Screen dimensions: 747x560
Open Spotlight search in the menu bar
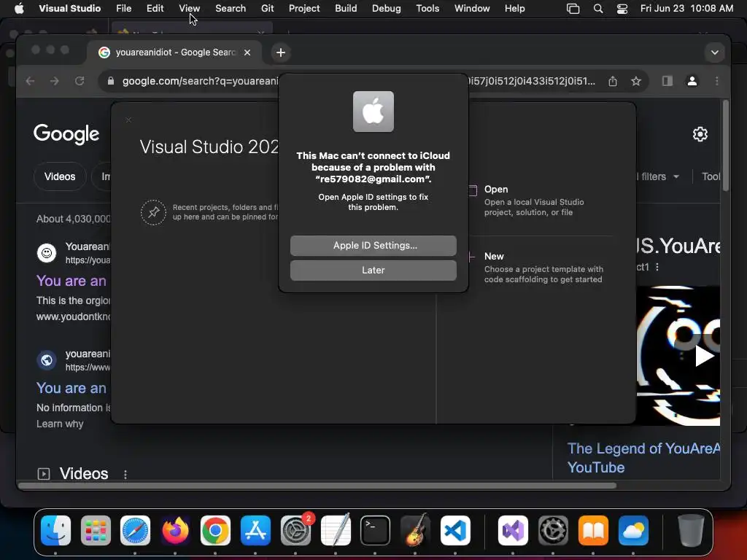tap(598, 8)
